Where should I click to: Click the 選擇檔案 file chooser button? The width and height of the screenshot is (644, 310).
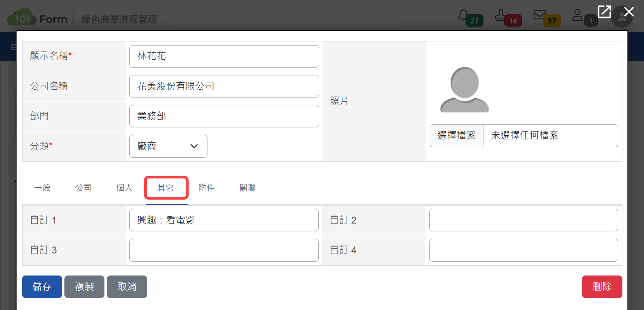tap(457, 136)
